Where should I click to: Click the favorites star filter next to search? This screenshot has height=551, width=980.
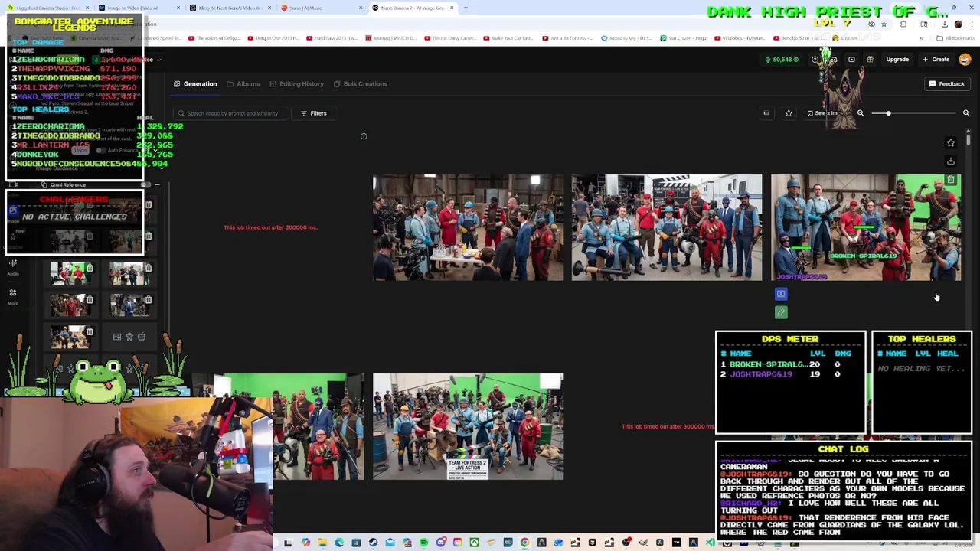click(789, 113)
